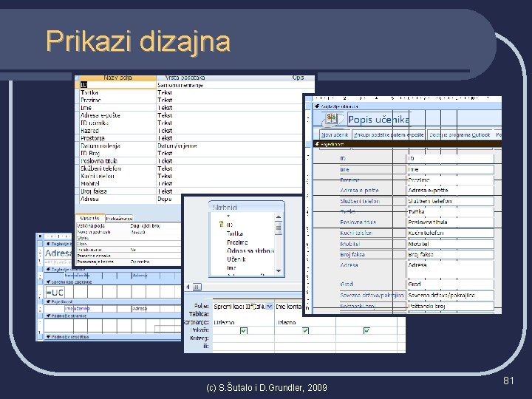Image resolution: width=532 pixels, height=399 pixels.
Task: Click Prikupi podatke putem e-pošte button
Action: (x=389, y=134)
